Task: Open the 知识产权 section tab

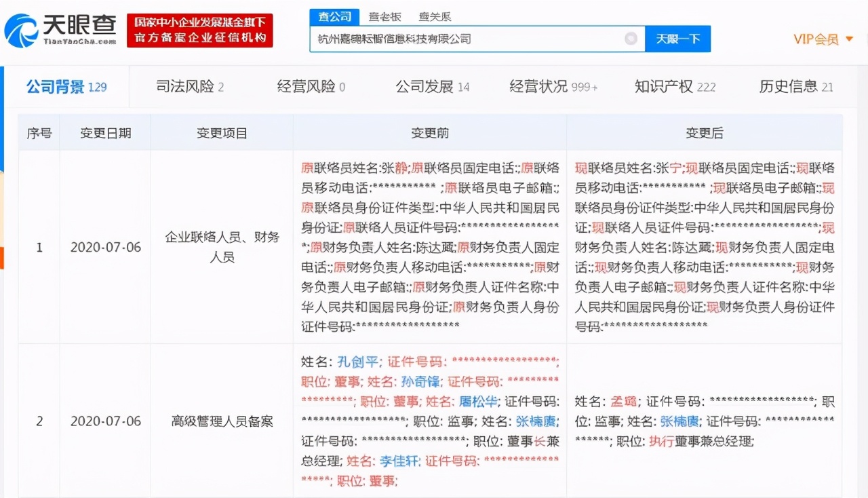Action: (x=675, y=87)
